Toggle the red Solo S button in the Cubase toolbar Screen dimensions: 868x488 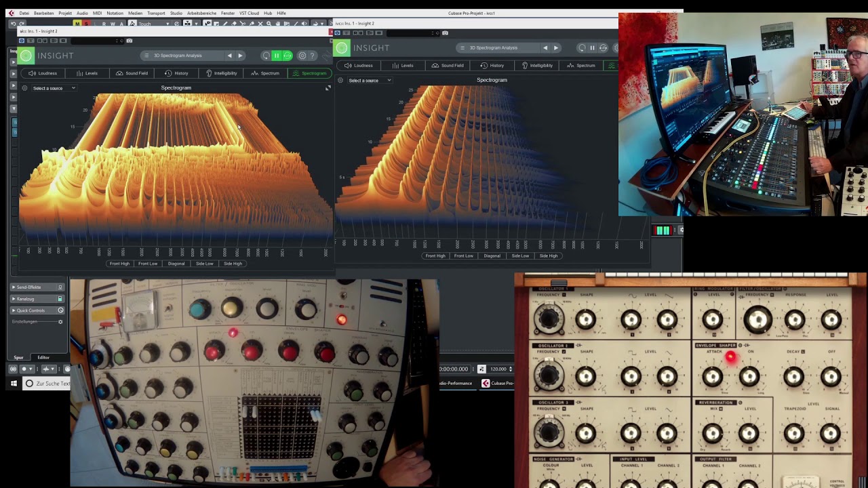click(86, 24)
